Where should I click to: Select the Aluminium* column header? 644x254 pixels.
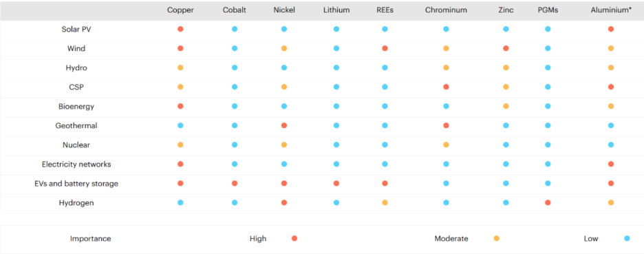point(611,10)
